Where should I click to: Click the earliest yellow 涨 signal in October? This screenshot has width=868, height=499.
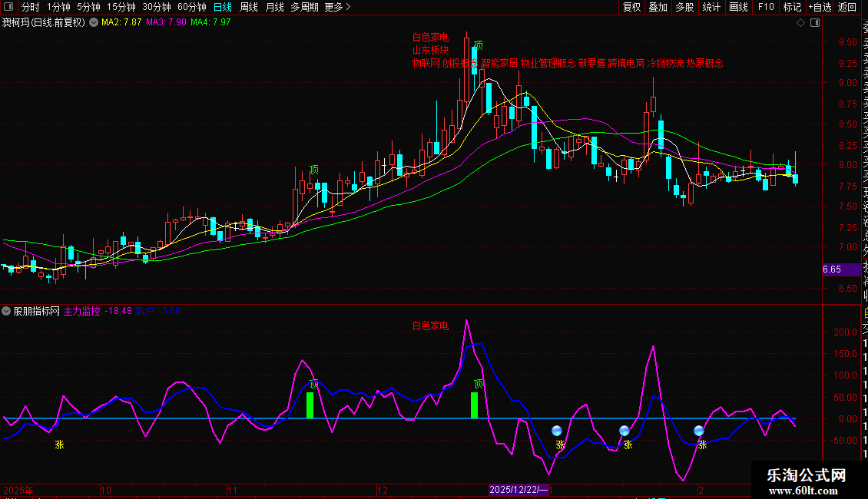(x=59, y=444)
